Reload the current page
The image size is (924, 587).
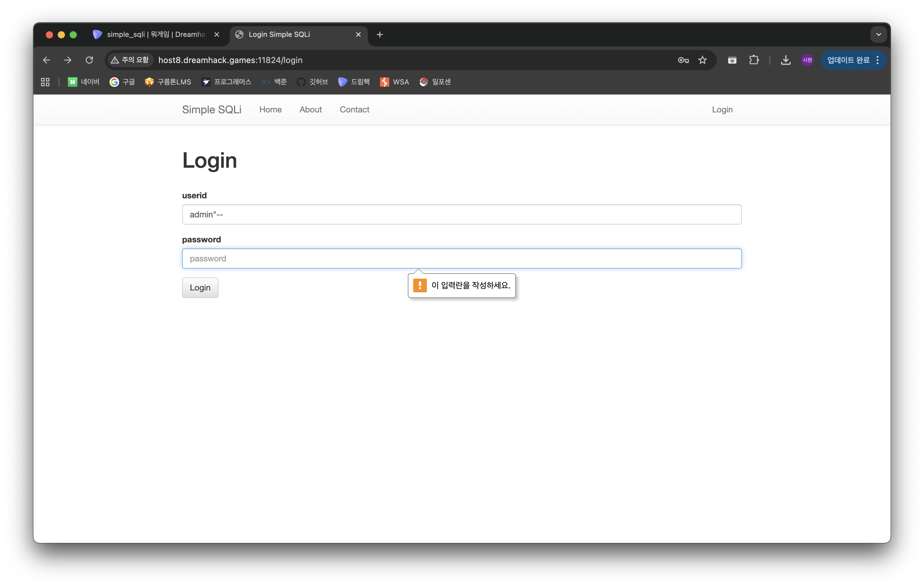[x=89, y=60]
